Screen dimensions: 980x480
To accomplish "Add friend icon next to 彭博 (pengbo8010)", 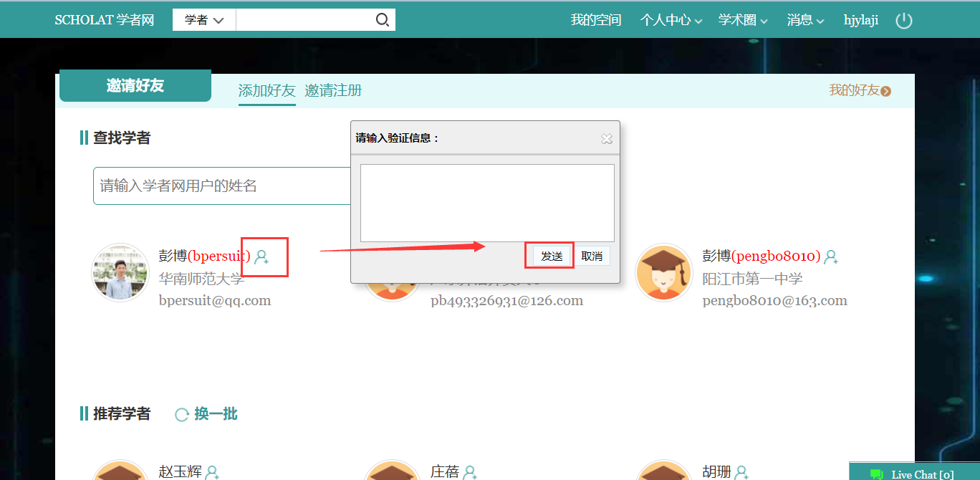I will [831, 256].
